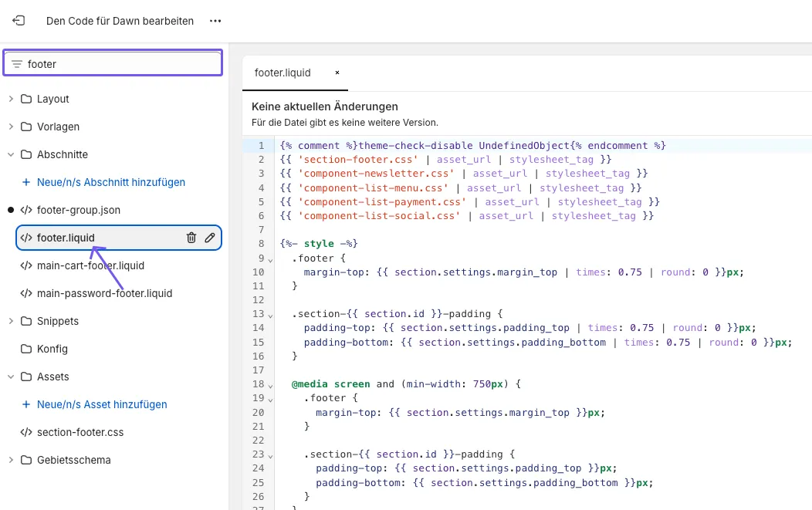Viewport: 812px width, 510px height.
Task: Click Neue/n/s Abschnitt hinzufügen link
Action: pyautogui.click(x=111, y=182)
